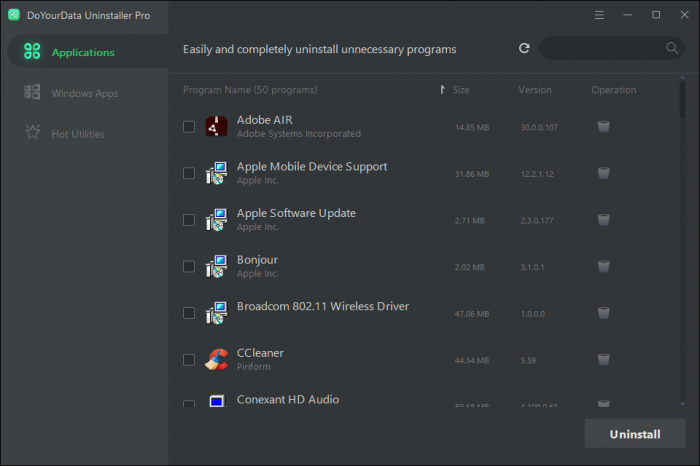Click the Adobe AIR application icon
Image resolution: width=700 pixels, height=466 pixels.
pyautogui.click(x=217, y=126)
